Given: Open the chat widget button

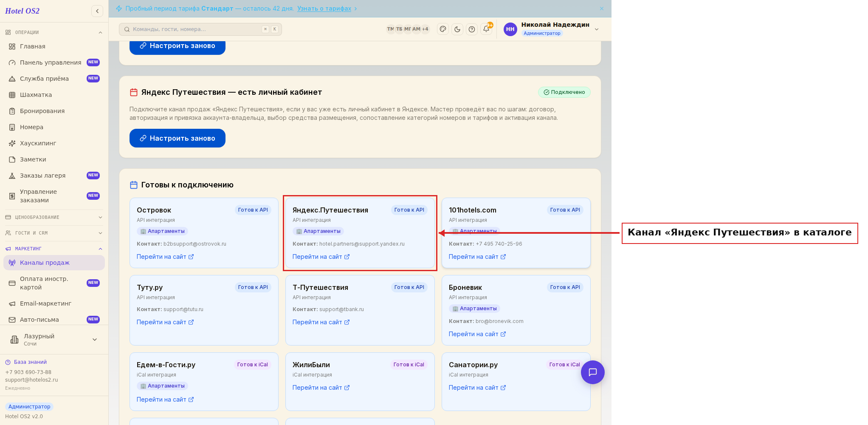Looking at the screenshot, I should pyautogui.click(x=593, y=372).
